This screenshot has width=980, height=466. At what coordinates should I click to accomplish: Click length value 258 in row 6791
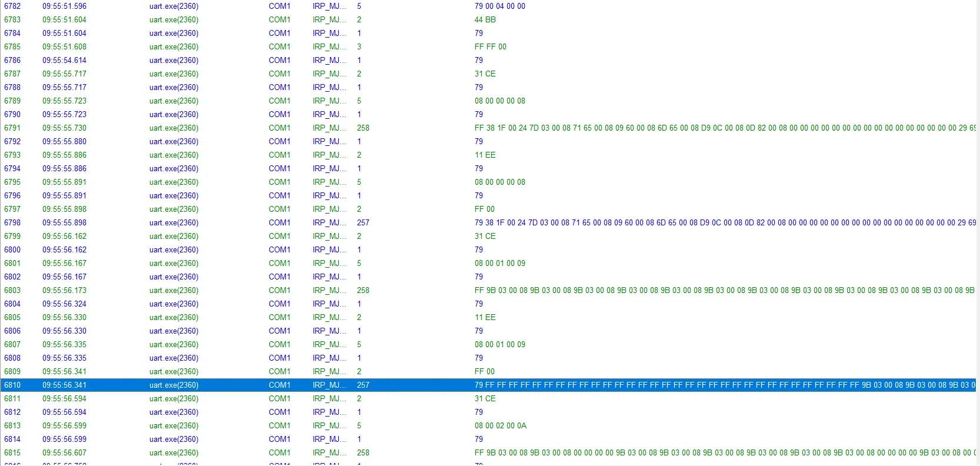coord(363,128)
